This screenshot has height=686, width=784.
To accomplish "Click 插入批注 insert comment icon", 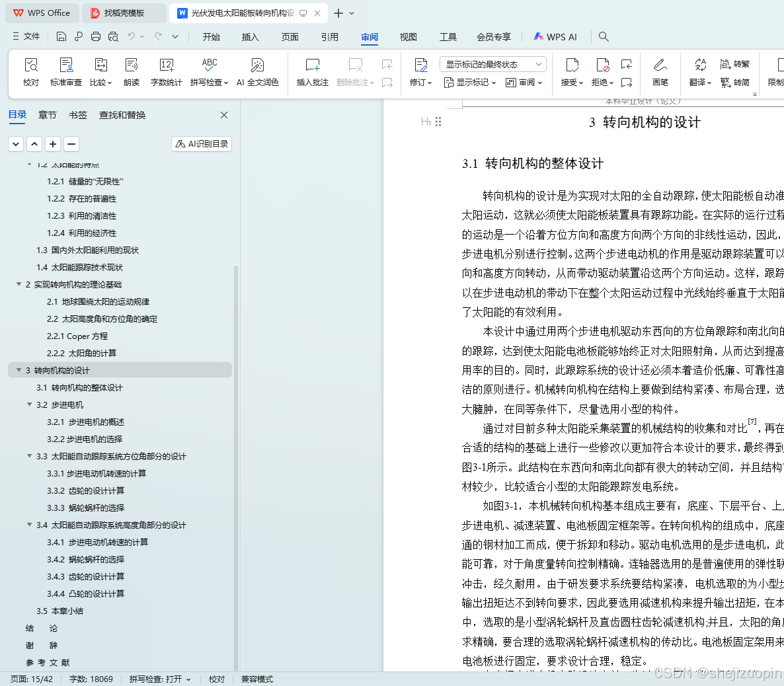I will [313, 73].
